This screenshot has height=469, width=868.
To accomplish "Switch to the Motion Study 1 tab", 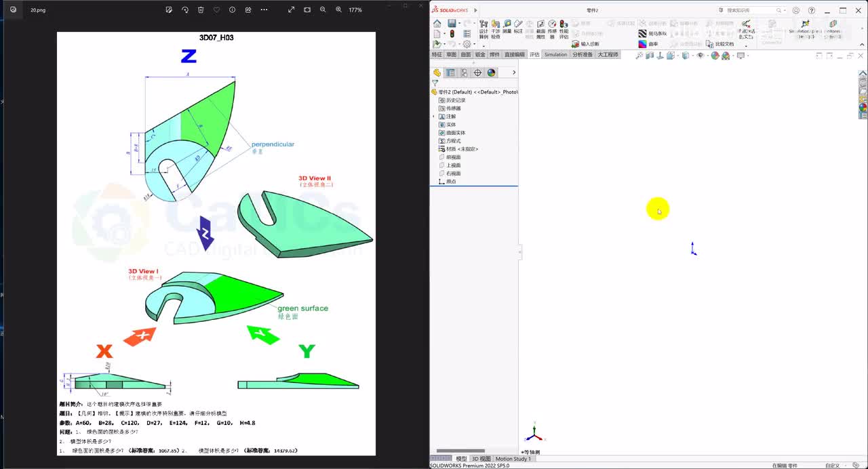I will pos(513,459).
